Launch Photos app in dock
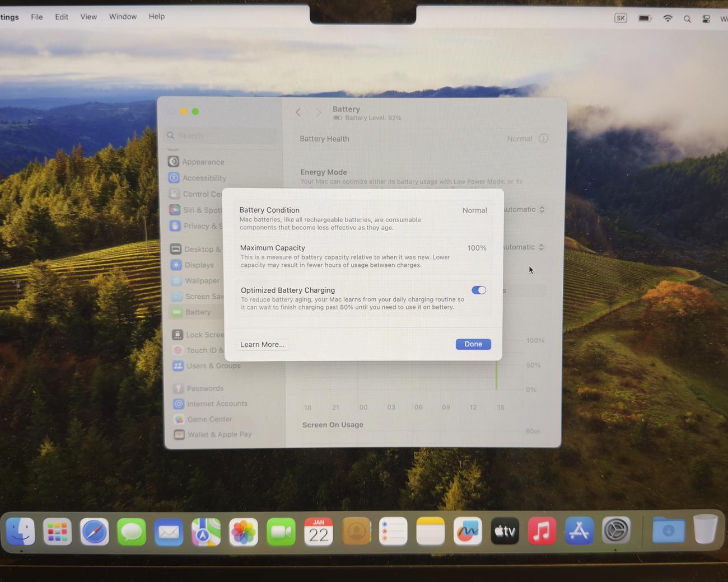728x582 pixels. (x=244, y=532)
